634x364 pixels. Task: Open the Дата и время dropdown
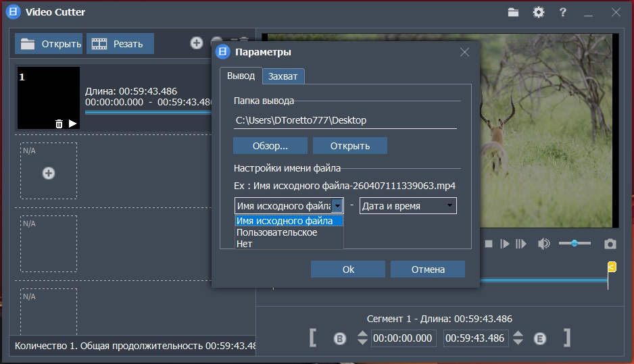point(408,205)
